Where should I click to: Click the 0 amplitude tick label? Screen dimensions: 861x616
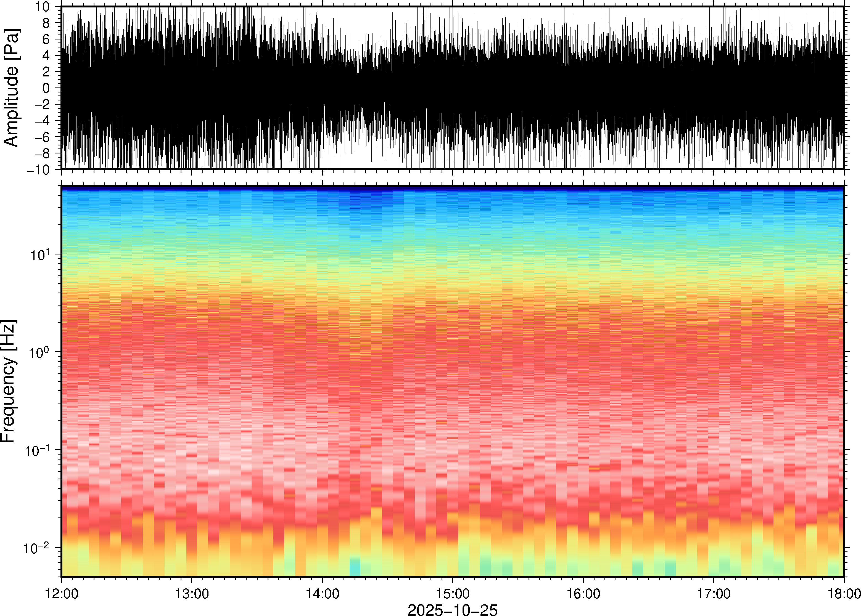click(46, 88)
